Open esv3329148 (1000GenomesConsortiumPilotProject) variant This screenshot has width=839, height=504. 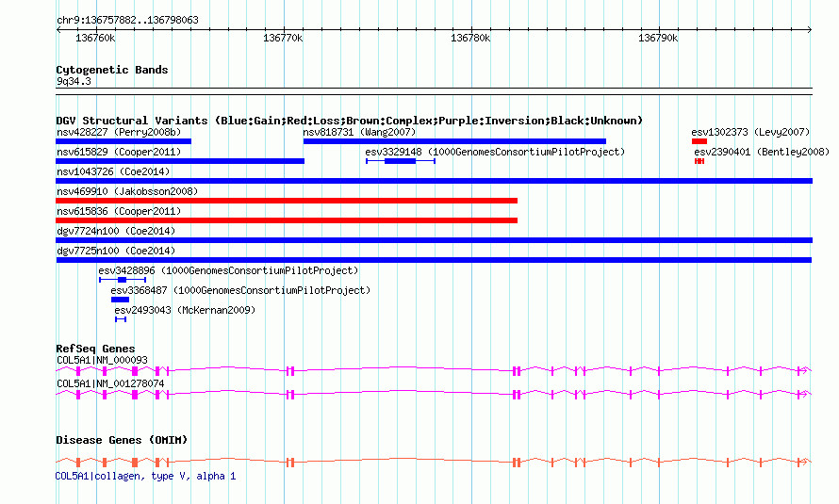click(x=495, y=152)
